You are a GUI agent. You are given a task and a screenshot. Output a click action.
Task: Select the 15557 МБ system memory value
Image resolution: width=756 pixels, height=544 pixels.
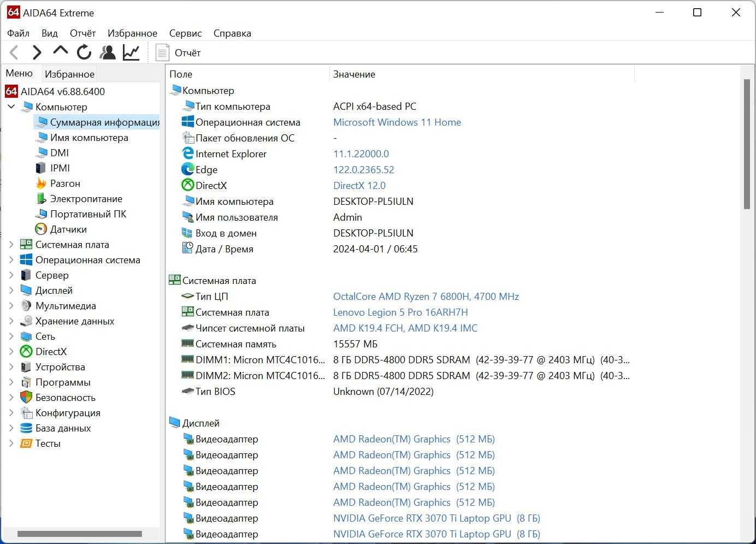(356, 344)
